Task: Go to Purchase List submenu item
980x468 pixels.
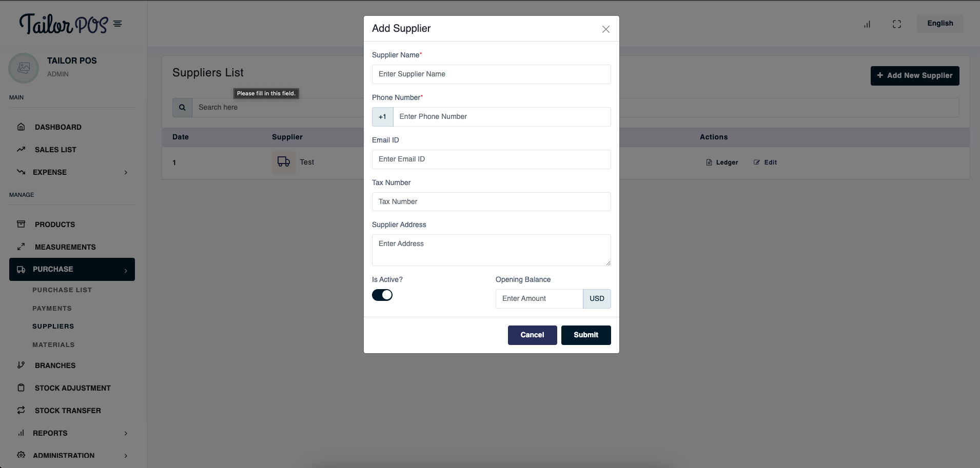Action: coord(62,290)
